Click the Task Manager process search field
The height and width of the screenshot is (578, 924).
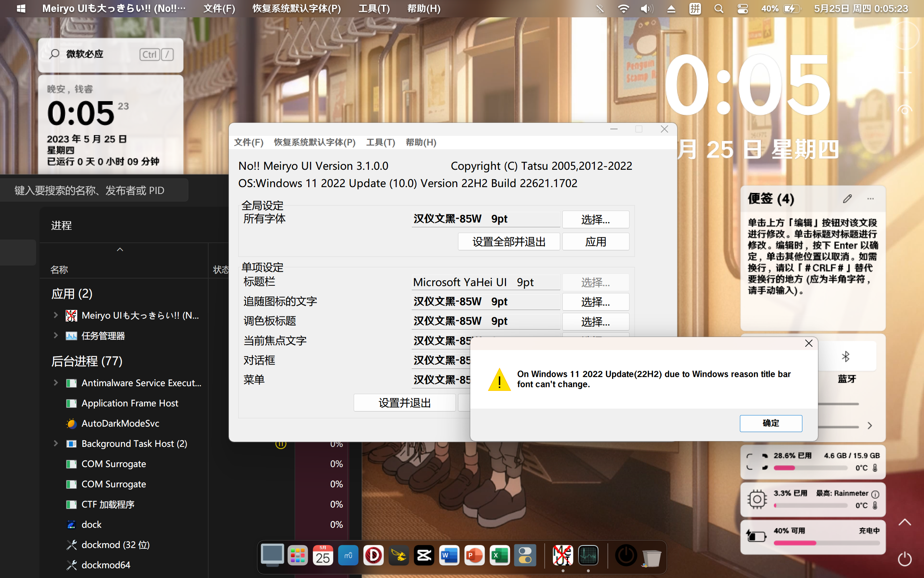94,190
